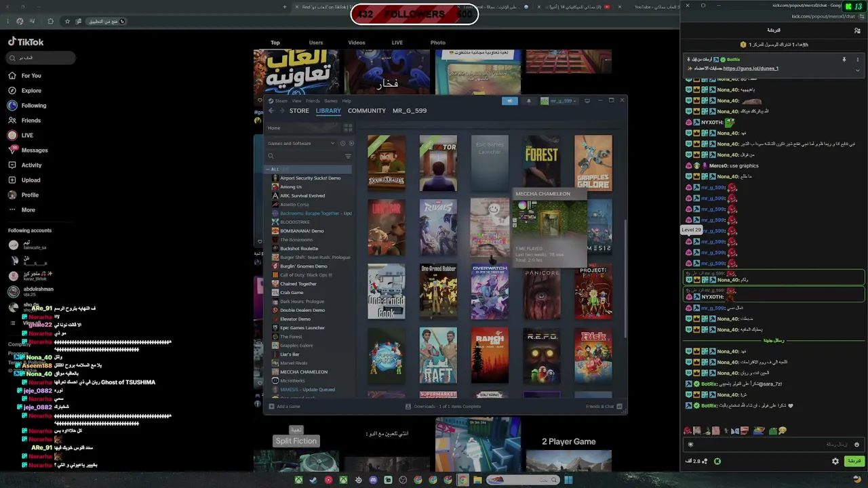Open Steam library advanced filter icon

(348, 156)
